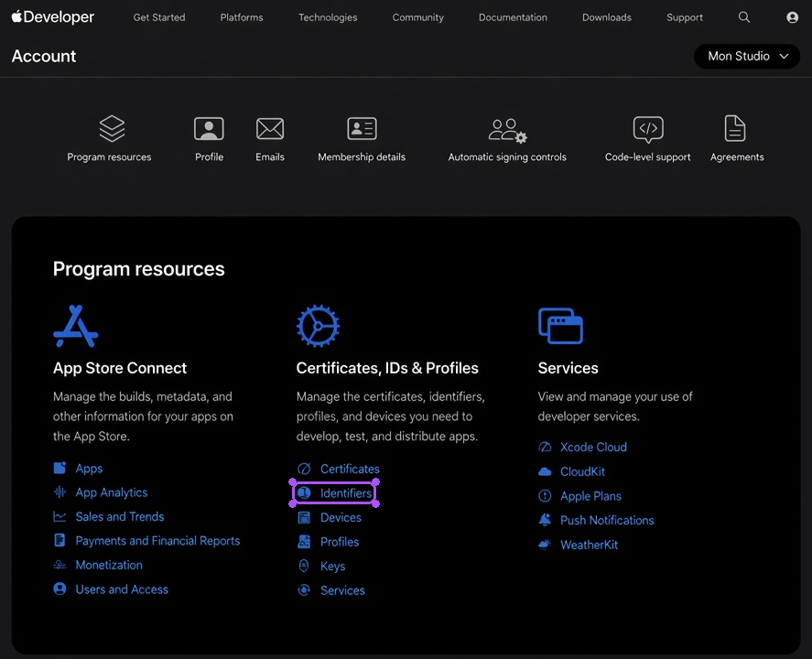
Task: Click the App Store Connect logo icon
Action: [x=76, y=326]
